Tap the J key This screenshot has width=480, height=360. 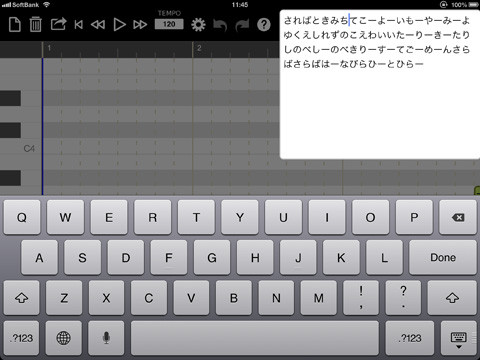coord(298,258)
